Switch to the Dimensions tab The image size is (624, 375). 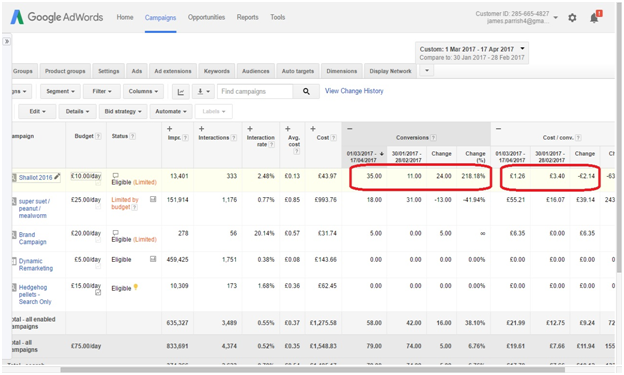coord(341,71)
